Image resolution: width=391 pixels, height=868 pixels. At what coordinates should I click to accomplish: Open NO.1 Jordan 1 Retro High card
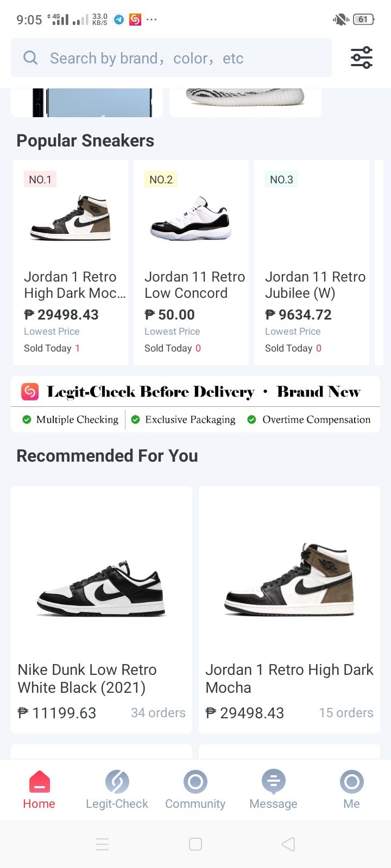tap(71, 262)
